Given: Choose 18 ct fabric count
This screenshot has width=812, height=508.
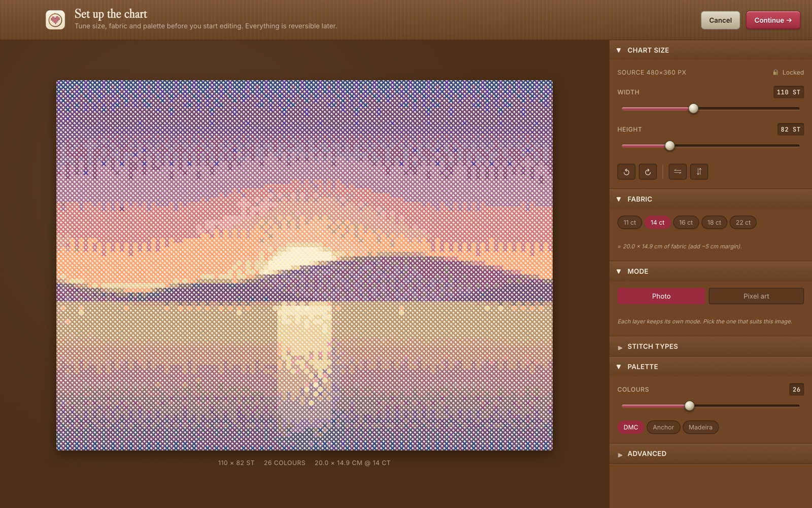Looking at the screenshot, I should (x=714, y=223).
